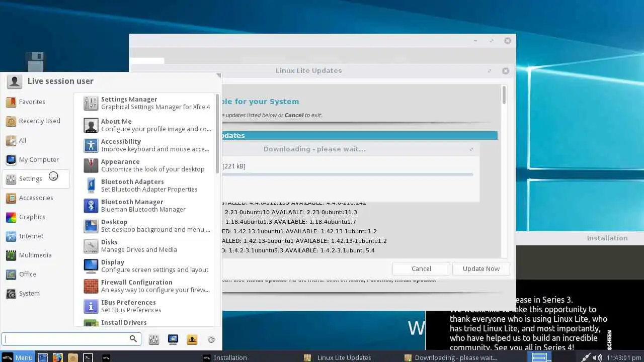Click Cancel in Linux Lite Updates
Screen dimensions: 644x362
point(421,268)
